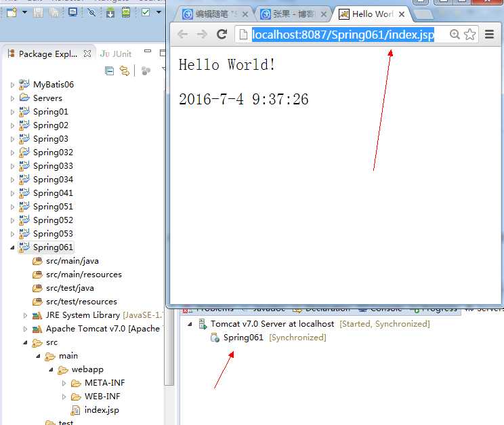
Task: Toggle Skip All Breakpoints icon
Action: tap(92, 13)
